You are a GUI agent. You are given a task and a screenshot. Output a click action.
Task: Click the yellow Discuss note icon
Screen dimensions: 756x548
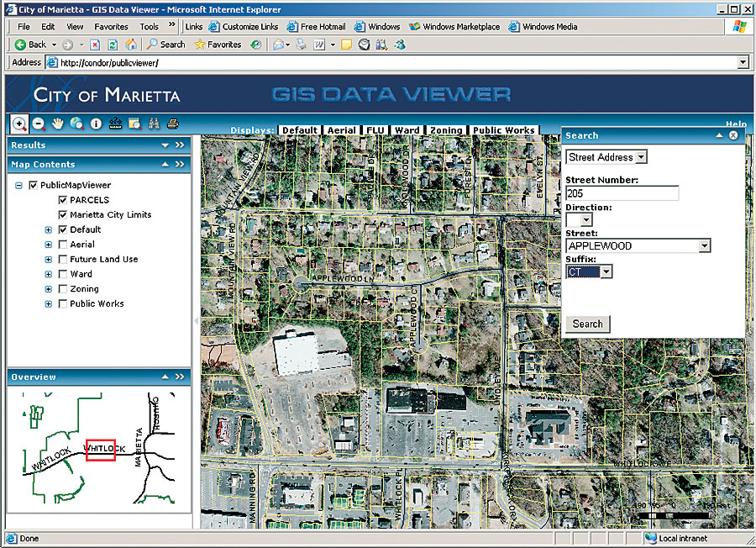point(346,45)
